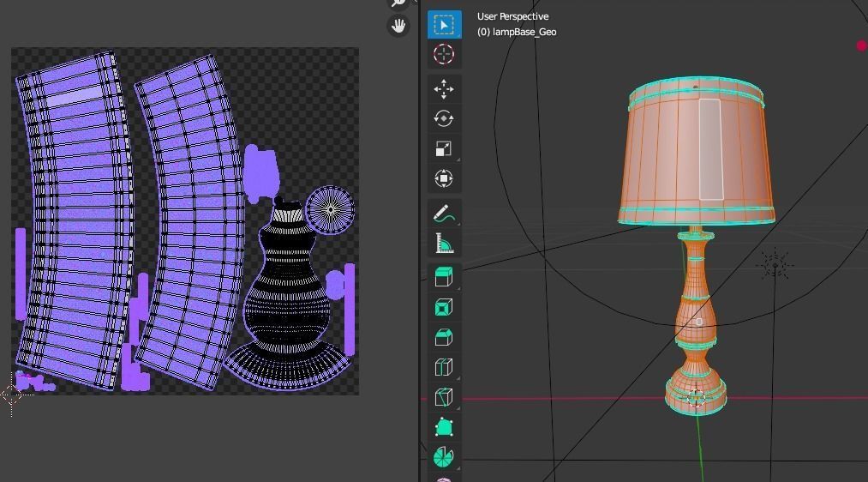This screenshot has height=482, width=868.
Task: Pick the Inset Faces tool
Action: click(444, 307)
